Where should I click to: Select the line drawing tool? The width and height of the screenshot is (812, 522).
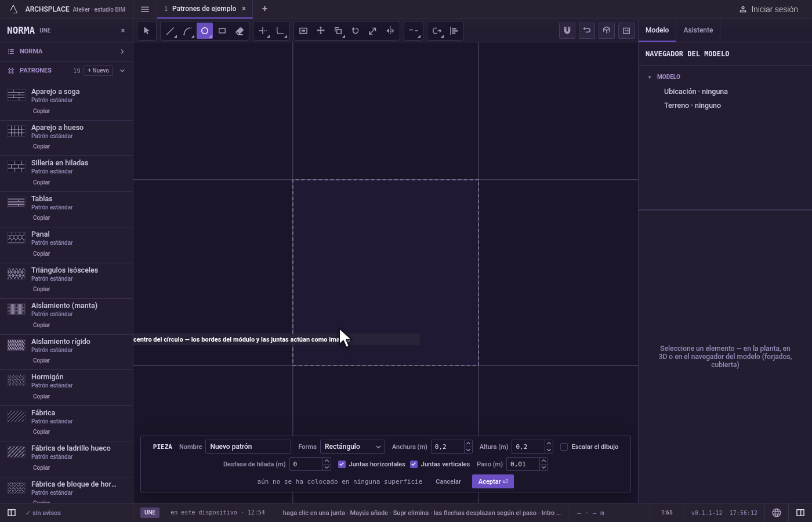[x=170, y=31]
